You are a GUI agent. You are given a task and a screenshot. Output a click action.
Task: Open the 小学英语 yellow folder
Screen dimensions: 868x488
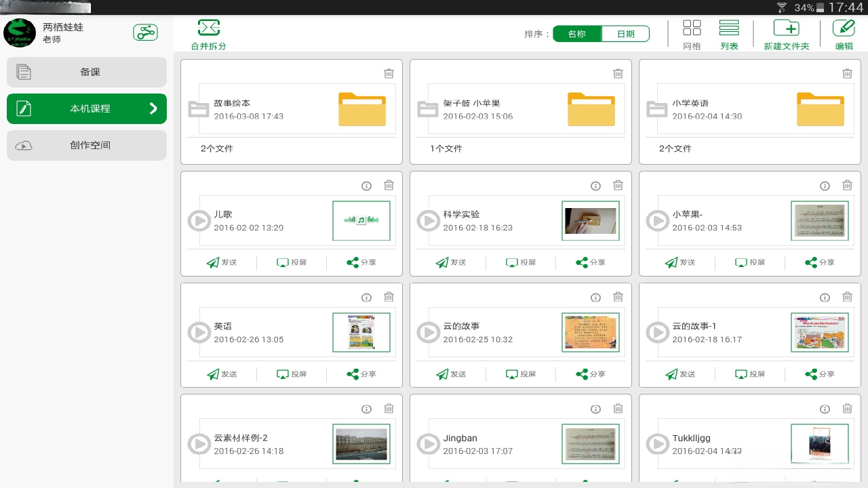click(x=821, y=109)
